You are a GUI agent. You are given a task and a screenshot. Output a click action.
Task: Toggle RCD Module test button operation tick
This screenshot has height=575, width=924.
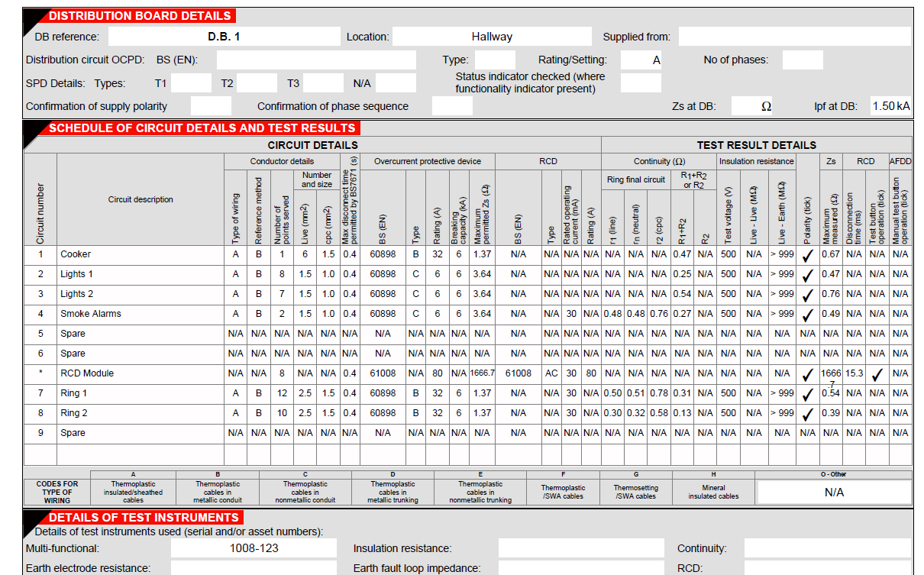pyautogui.click(x=877, y=374)
